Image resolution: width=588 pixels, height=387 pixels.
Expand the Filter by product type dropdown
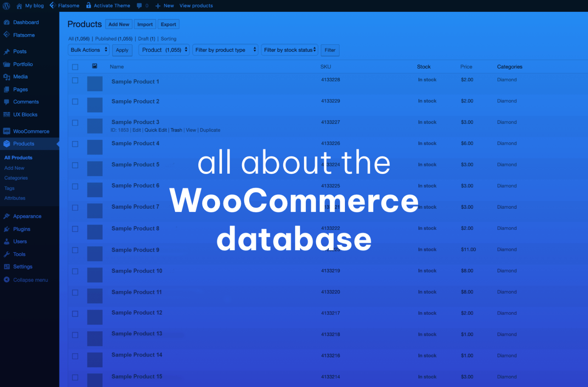point(225,50)
